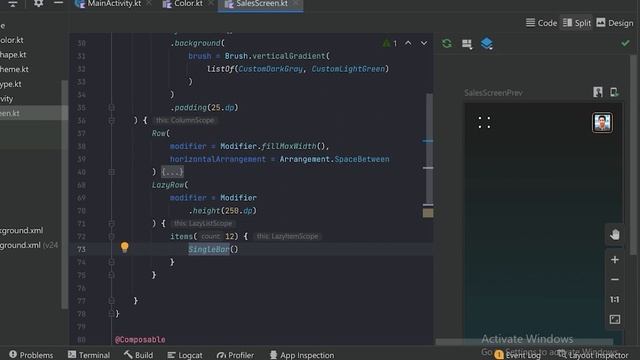640x360 pixels.
Task: Click the preview panel vertical scrollbar
Action: (x=633, y=155)
